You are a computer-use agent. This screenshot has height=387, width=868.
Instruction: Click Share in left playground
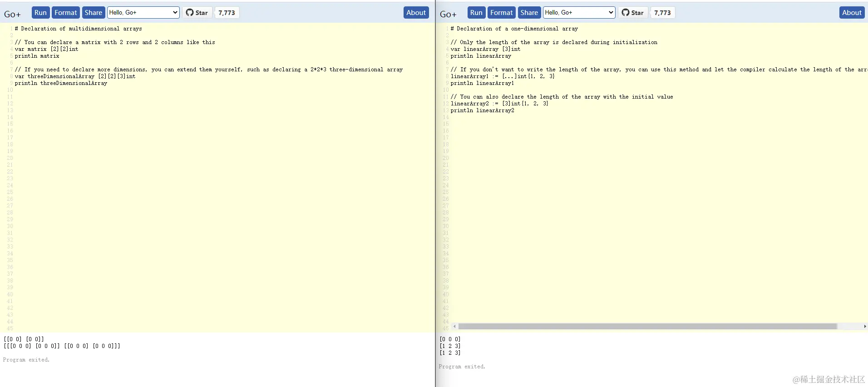pos(94,13)
